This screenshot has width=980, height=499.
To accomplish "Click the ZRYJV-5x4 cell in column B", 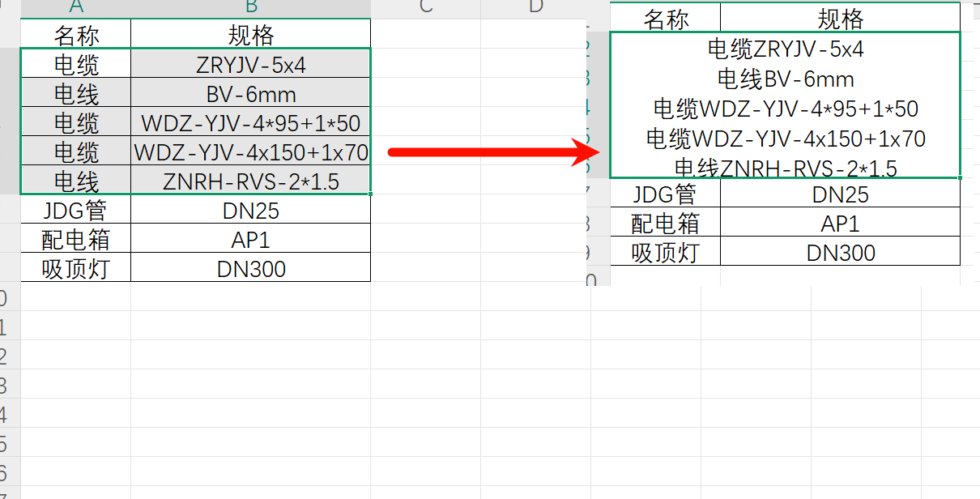I will click(251, 64).
